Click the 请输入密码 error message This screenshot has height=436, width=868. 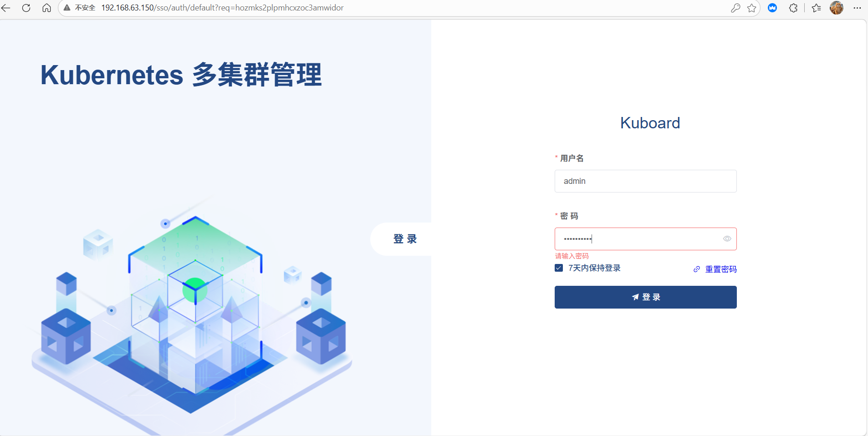(572, 256)
